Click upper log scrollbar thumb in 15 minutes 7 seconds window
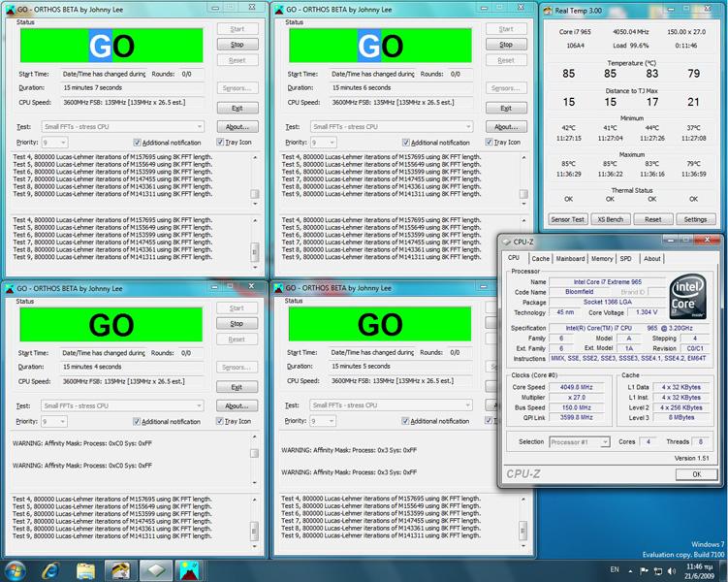Image resolution: width=728 pixels, height=582 pixels. [254, 194]
